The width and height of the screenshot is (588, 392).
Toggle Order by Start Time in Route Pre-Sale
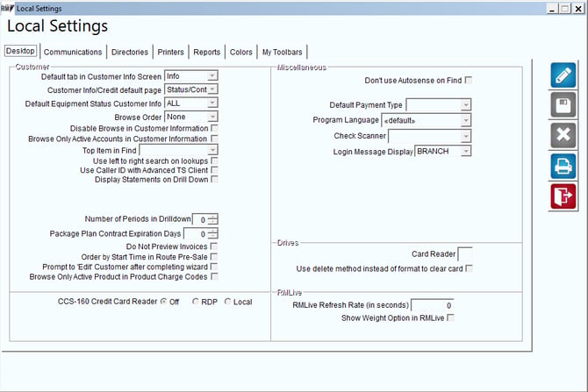coord(214,257)
